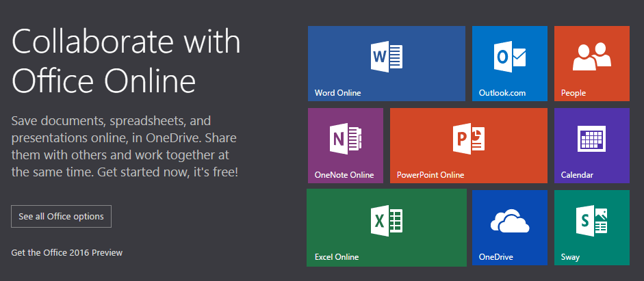Click the Excel spreadsheet icon
644x281 pixels.
click(386, 221)
